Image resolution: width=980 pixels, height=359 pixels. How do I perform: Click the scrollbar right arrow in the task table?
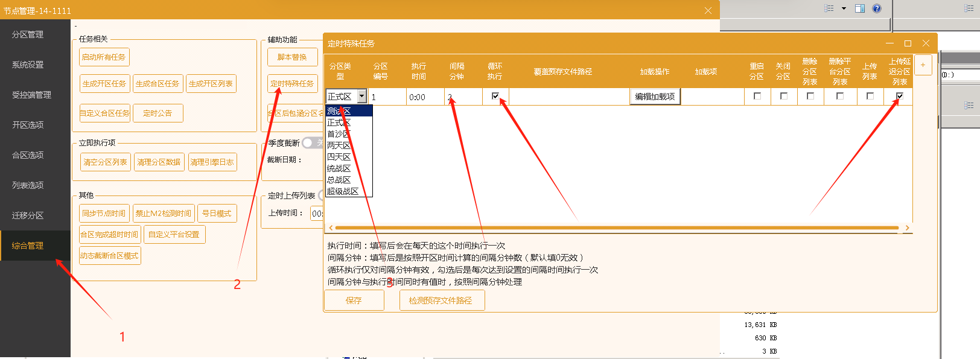[907, 227]
